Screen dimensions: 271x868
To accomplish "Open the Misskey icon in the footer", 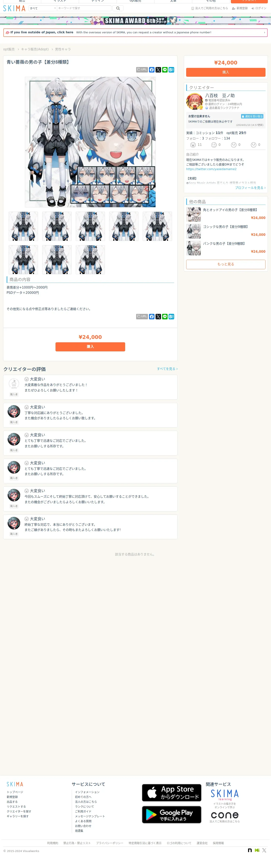I will coord(257,850).
